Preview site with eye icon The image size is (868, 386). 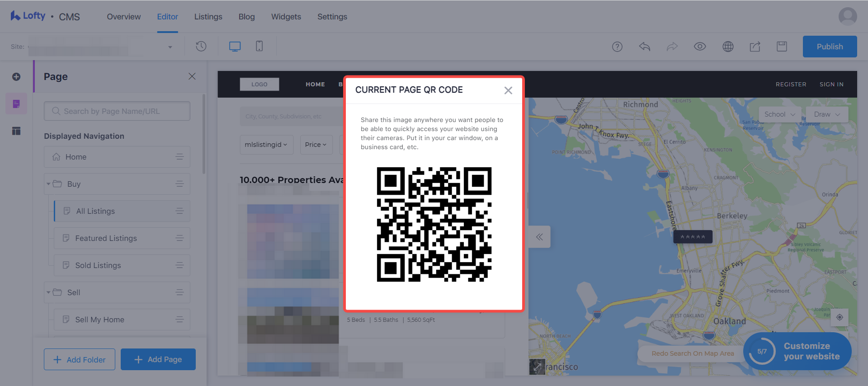(x=700, y=47)
